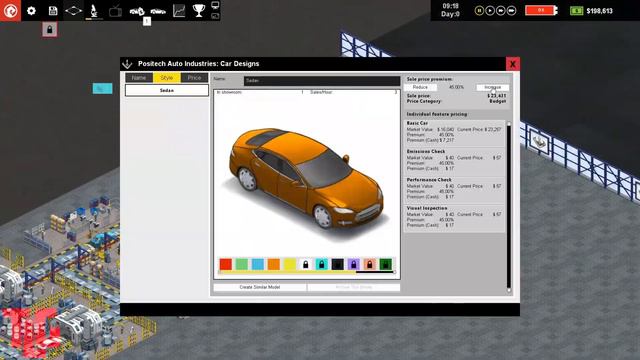Open the line graph statistics icon
The image size is (640, 360).
coord(179,11)
